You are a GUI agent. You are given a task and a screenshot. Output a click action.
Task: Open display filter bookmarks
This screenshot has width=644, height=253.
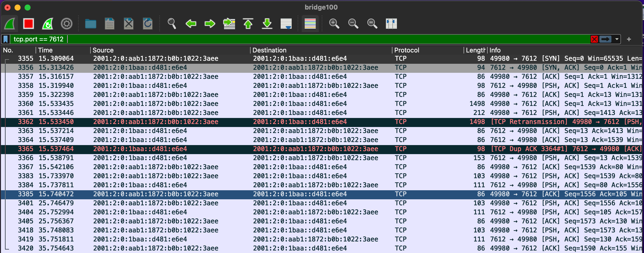click(x=6, y=39)
